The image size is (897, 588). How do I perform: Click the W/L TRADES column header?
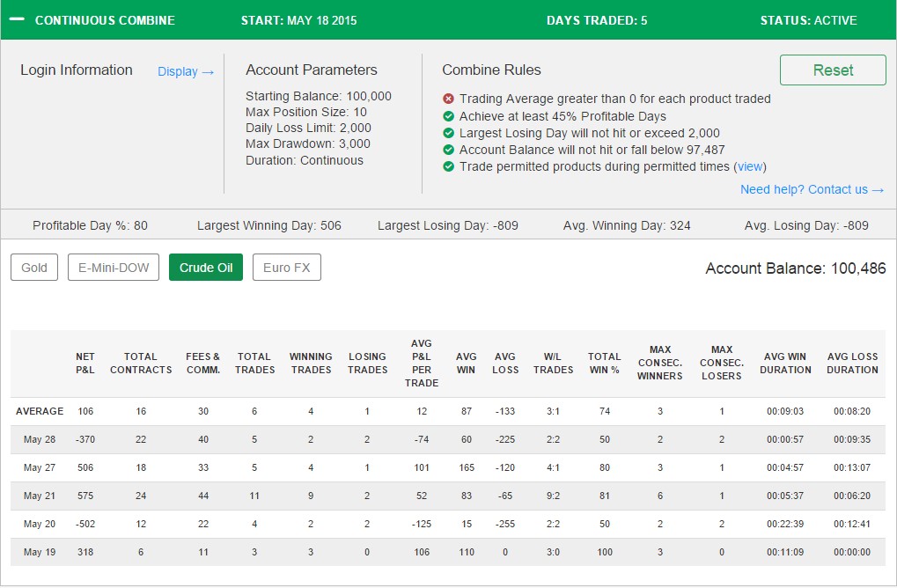point(553,364)
